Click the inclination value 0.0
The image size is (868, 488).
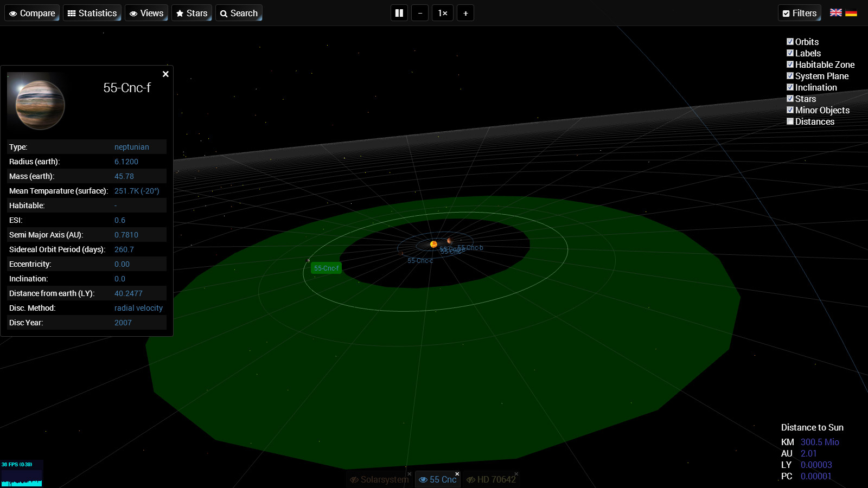[x=120, y=279]
